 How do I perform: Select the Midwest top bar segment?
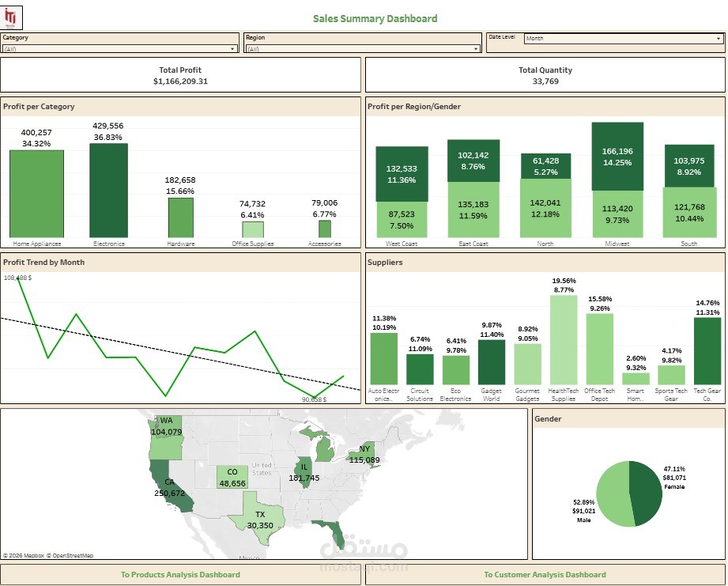coord(617,154)
